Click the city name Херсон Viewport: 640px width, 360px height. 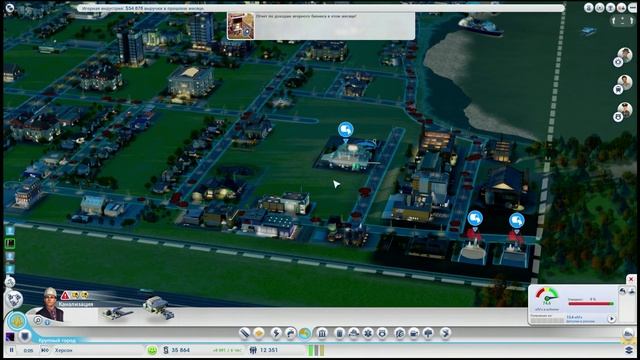point(64,351)
